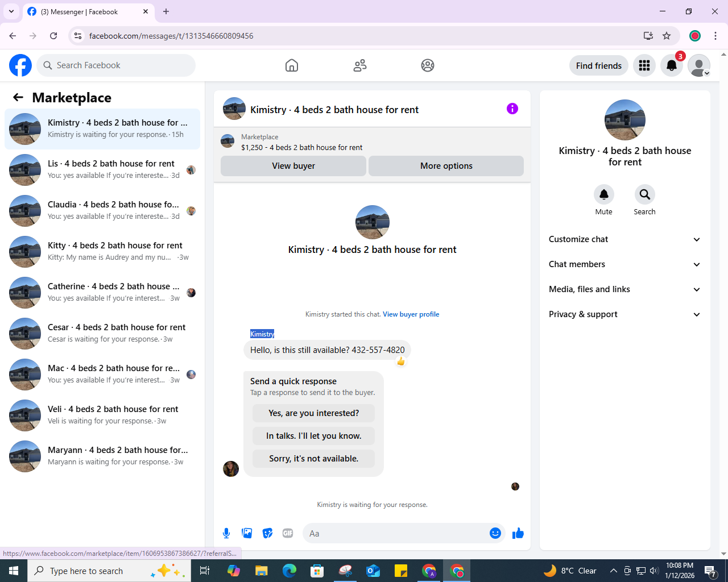Click View buyer button
728x582 pixels.
(293, 166)
